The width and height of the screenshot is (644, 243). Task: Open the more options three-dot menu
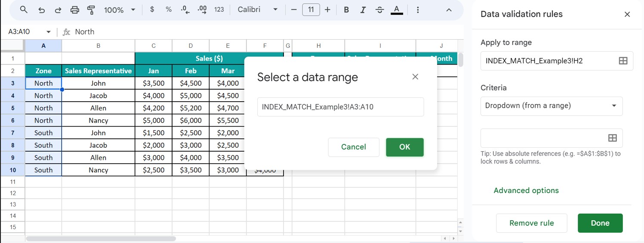pyautogui.click(x=417, y=9)
